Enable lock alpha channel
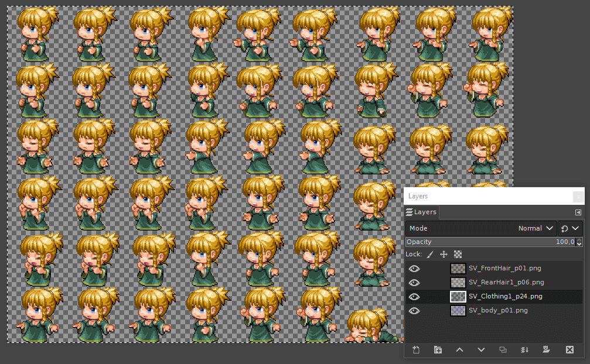The image size is (590, 364). click(458, 254)
